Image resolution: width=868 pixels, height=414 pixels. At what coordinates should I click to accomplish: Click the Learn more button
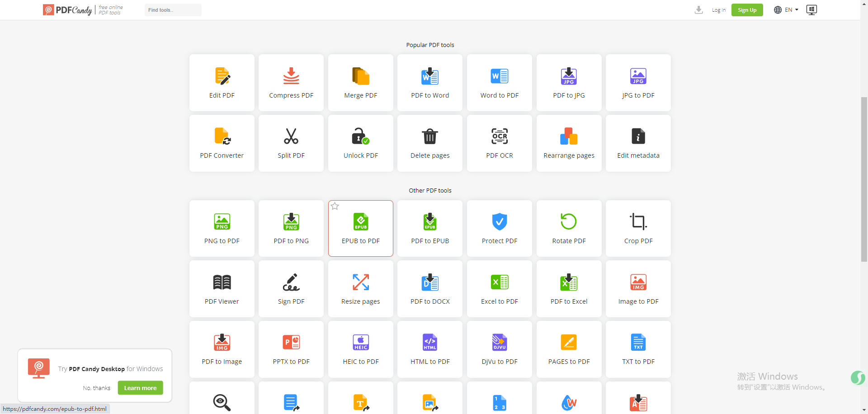[x=140, y=388]
